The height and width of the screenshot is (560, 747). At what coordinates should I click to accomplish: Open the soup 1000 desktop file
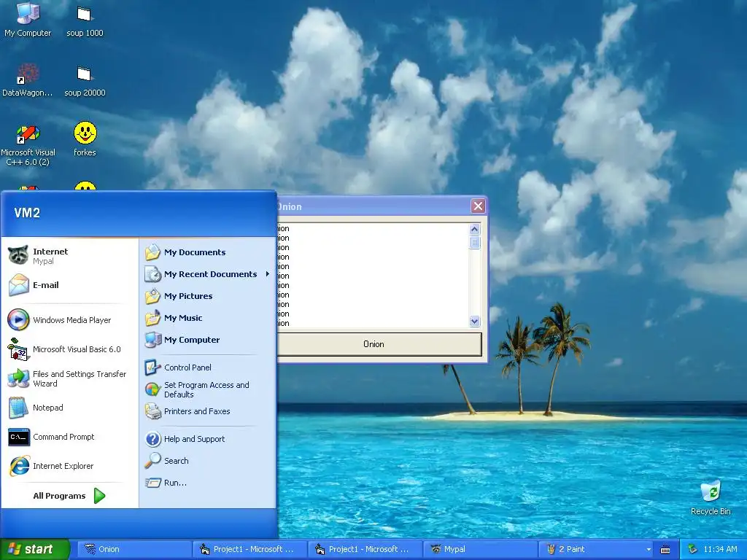point(85,21)
